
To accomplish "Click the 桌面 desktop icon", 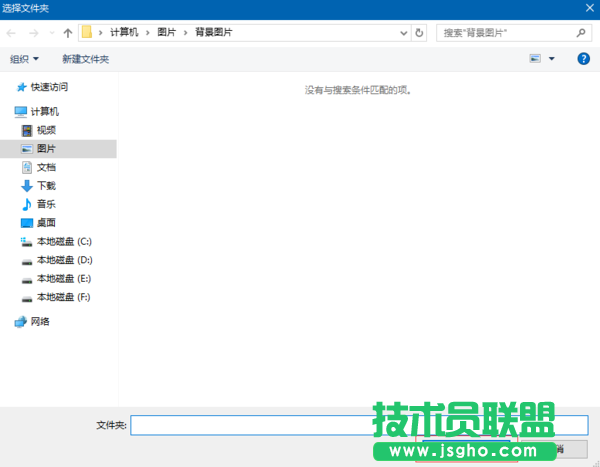I will point(27,223).
